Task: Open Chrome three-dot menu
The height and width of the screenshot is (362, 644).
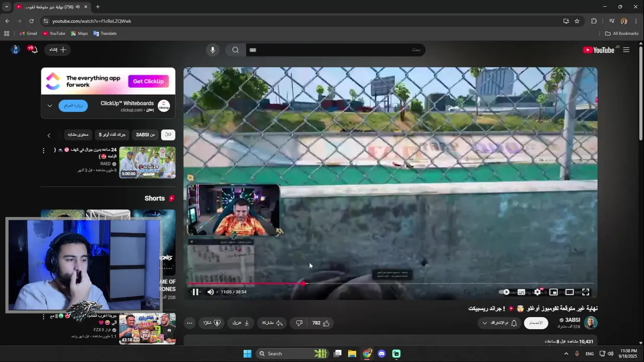Action: pos(636,21)
